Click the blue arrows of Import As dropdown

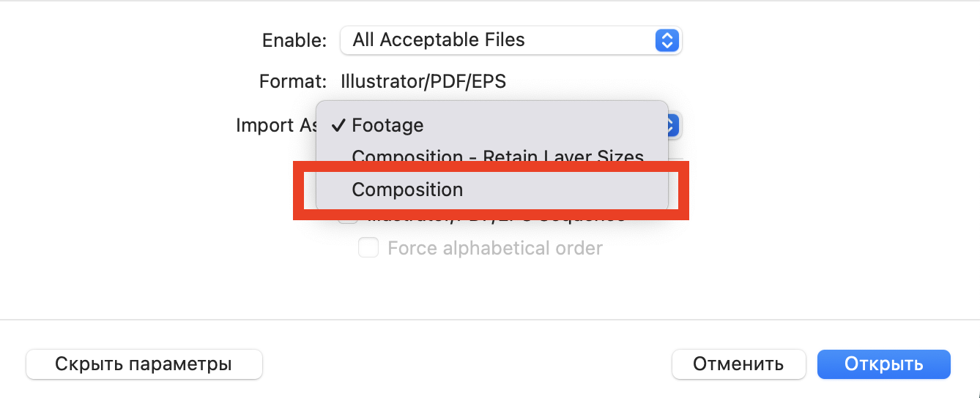coord(673,126)
